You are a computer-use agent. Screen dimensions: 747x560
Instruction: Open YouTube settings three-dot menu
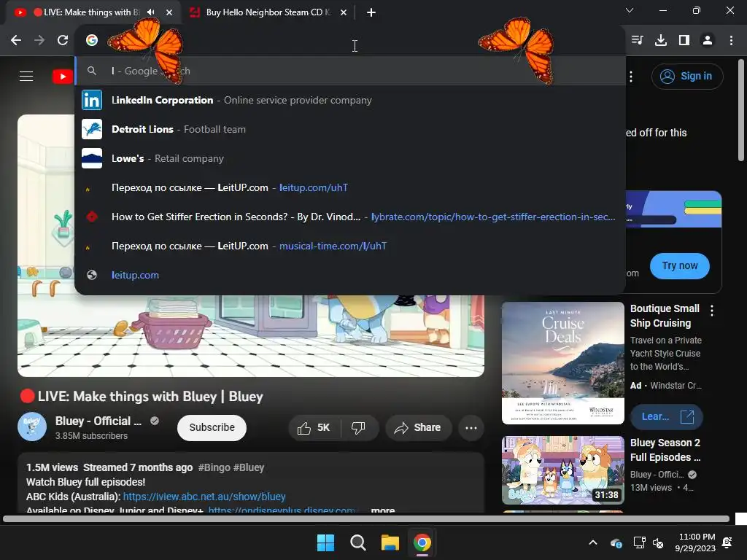click(x=631, y=76)
